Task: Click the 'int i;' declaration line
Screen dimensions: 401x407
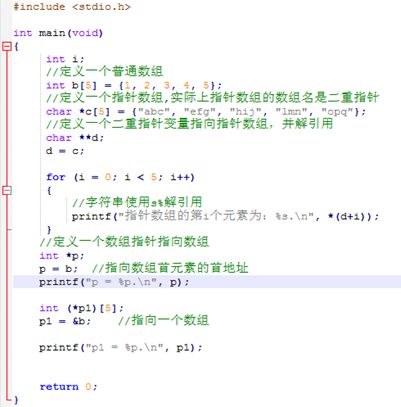Action: 65,59
